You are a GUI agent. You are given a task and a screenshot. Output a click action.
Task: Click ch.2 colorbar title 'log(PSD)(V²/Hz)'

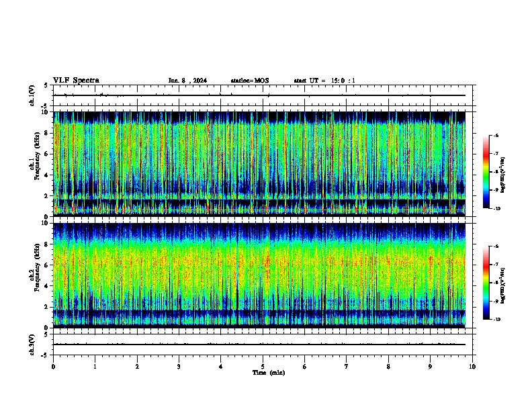click(x=503, y=285)
